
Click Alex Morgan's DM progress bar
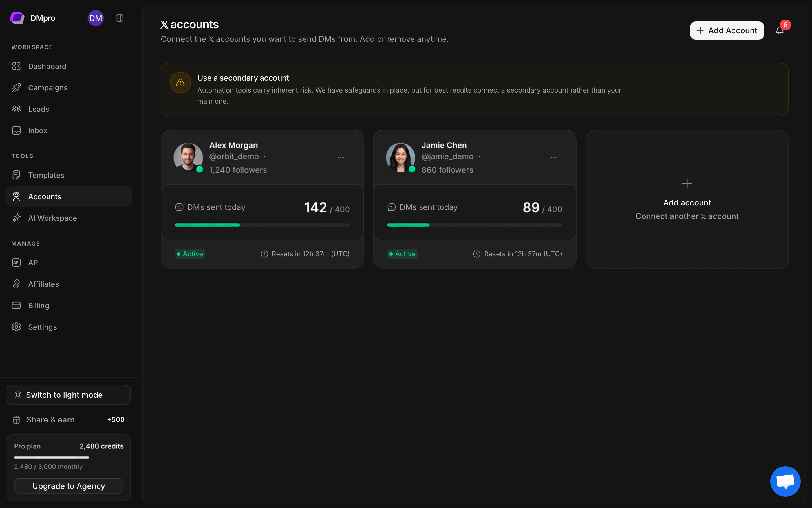tap(262, 225)
